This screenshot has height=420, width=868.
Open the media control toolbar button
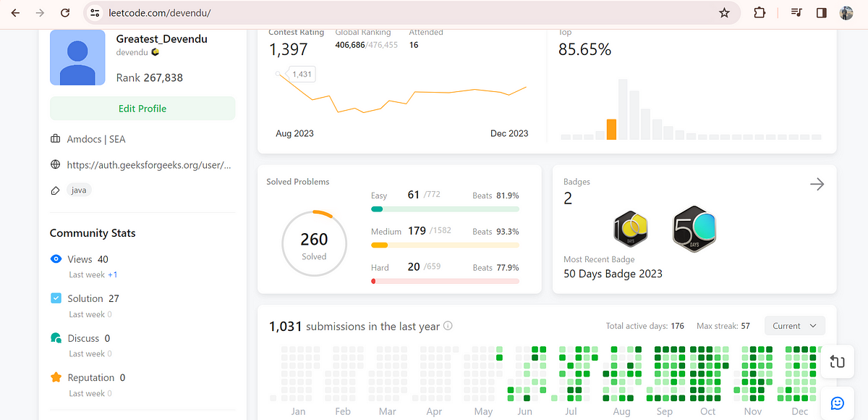click(x=796, y=13)
